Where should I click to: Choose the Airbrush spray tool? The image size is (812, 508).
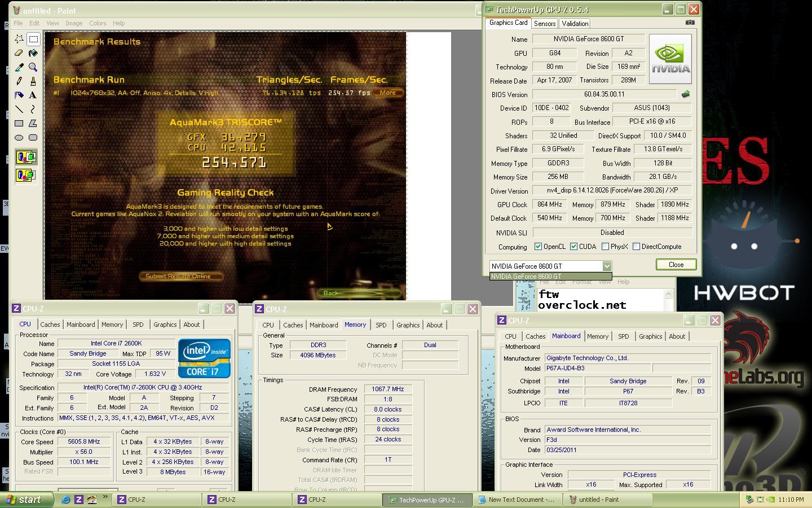point(19,95)
